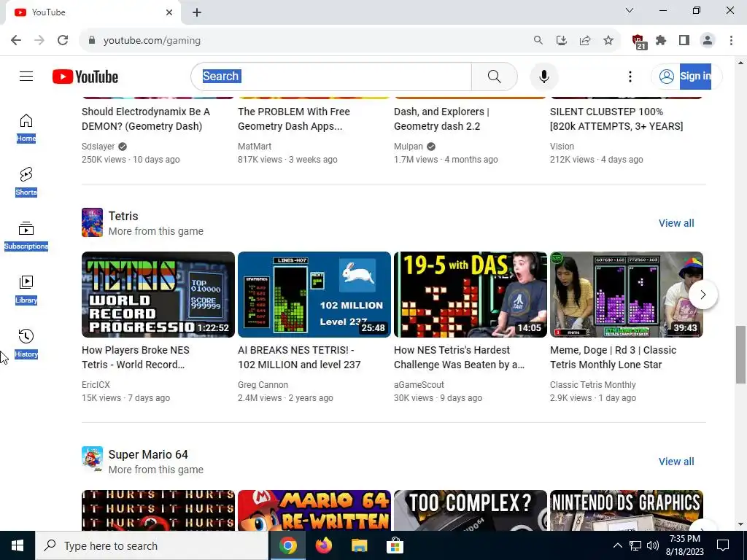
Task: Click the YouTube search input field
Action: coord(331,76)
